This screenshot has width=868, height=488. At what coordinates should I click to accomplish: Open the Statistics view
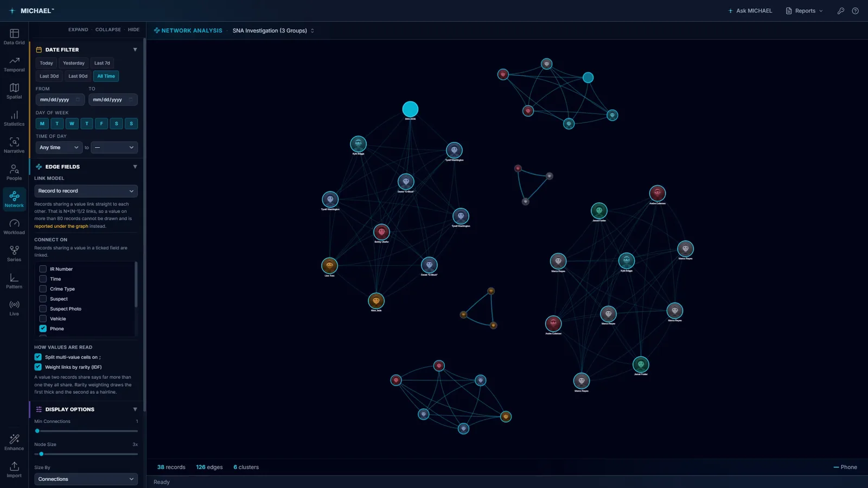click(14, 118)
